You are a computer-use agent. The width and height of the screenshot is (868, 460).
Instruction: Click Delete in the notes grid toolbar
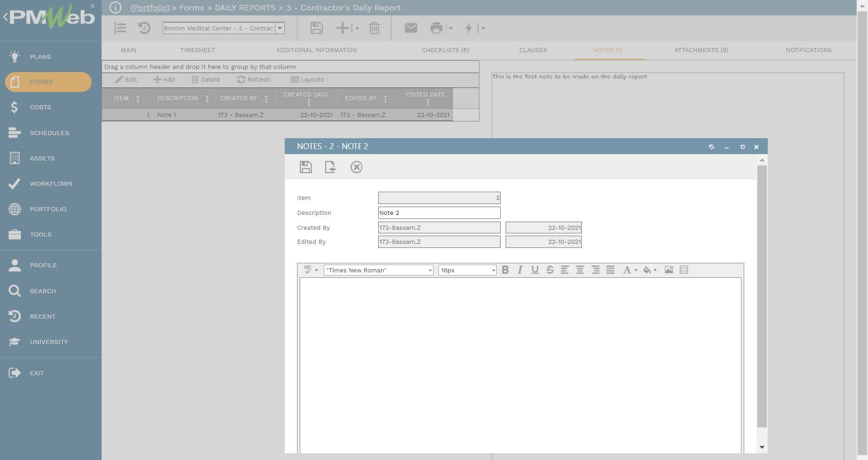206,79
